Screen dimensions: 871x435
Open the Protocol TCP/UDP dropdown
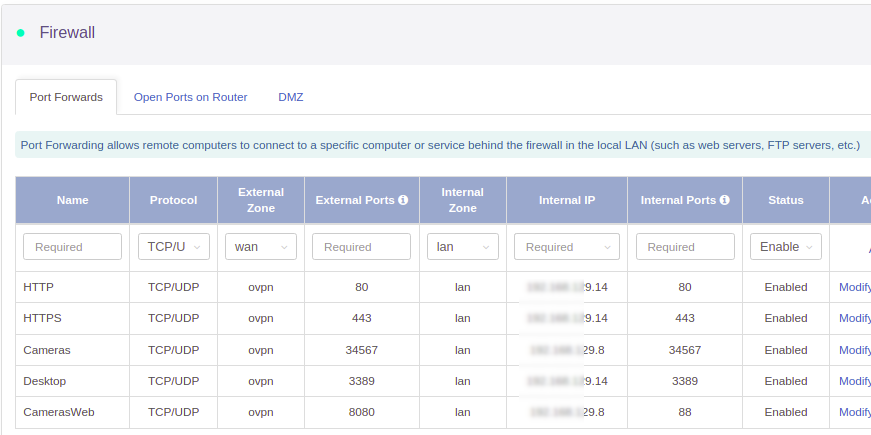coord(173,247)
